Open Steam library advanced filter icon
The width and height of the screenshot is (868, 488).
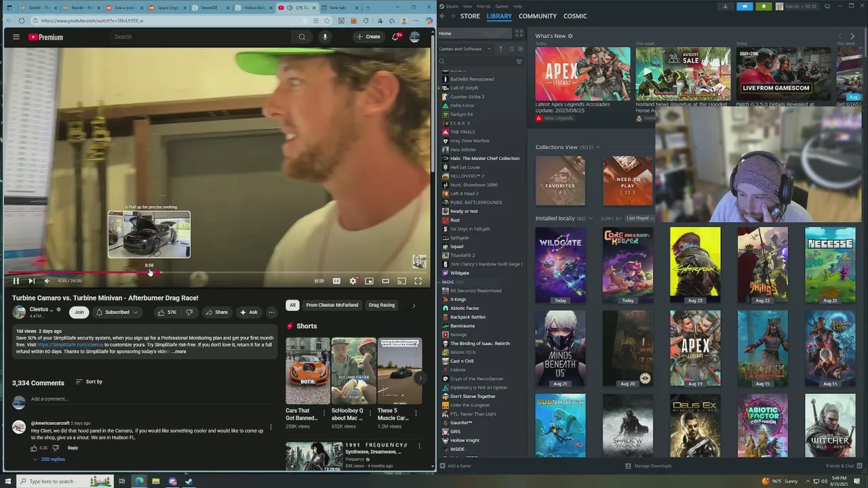point(519,62)
